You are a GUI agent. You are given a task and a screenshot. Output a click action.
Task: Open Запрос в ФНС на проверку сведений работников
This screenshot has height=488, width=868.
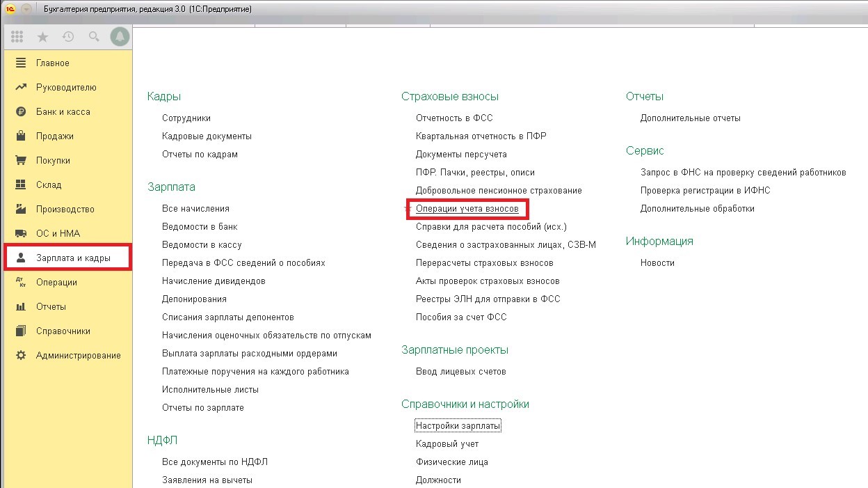pos(744,173)
